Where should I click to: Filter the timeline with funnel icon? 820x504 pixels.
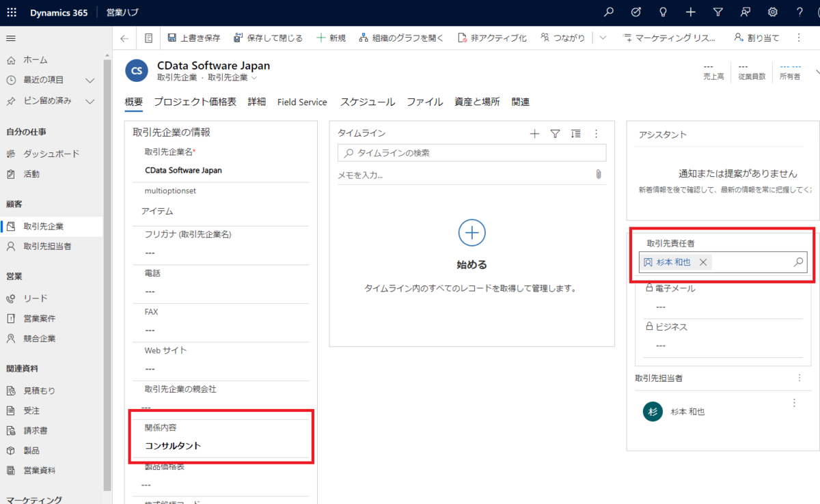click(555, 134)
